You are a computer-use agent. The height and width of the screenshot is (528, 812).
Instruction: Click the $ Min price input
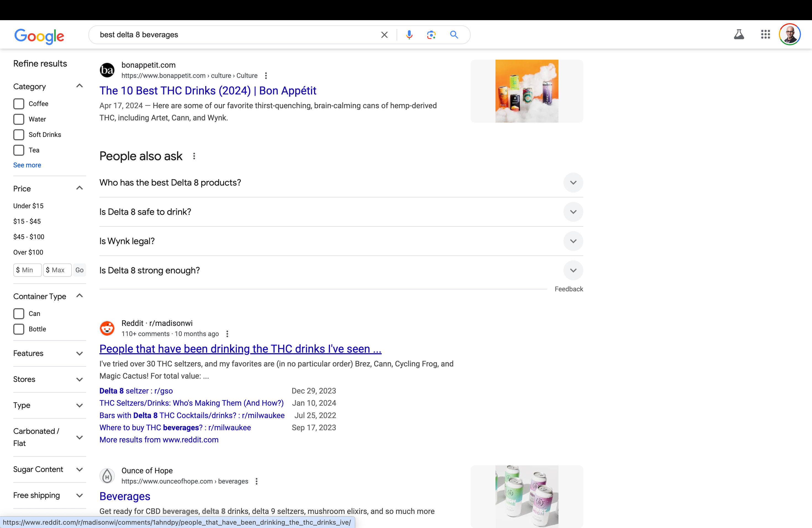[x=28, y=270]
